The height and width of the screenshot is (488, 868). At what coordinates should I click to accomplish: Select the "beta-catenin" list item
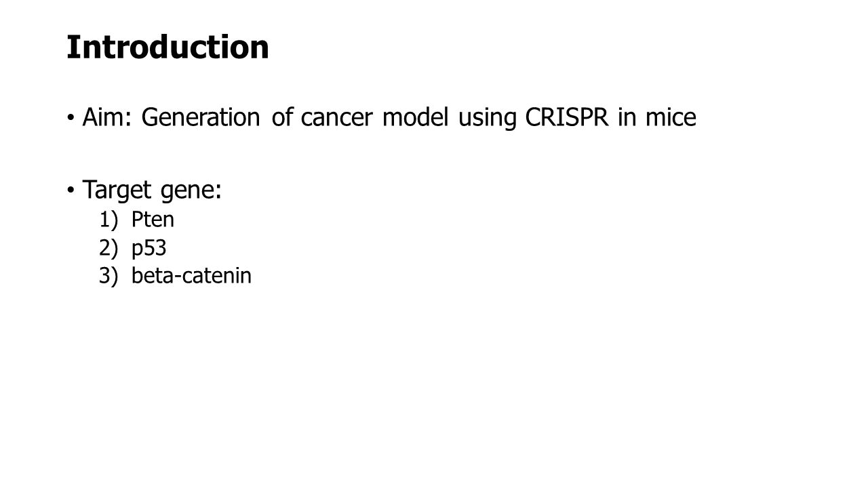(192, 276)
